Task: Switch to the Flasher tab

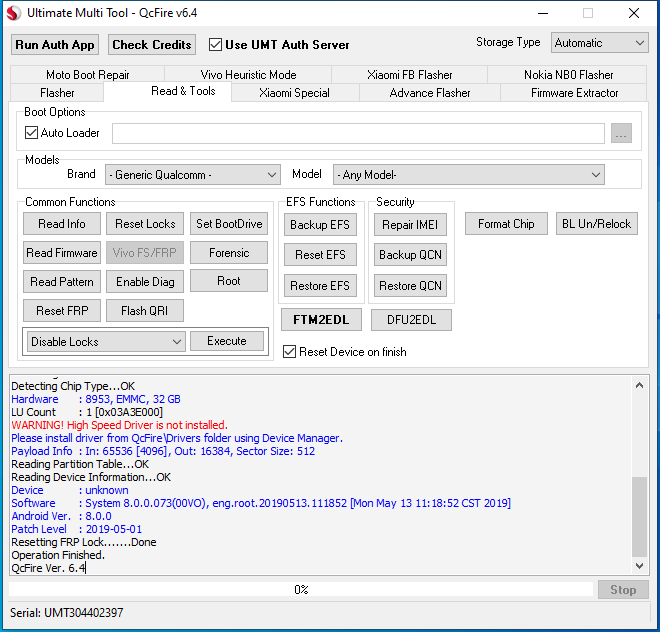Action: pyautogui.click(x=57, y=93)
